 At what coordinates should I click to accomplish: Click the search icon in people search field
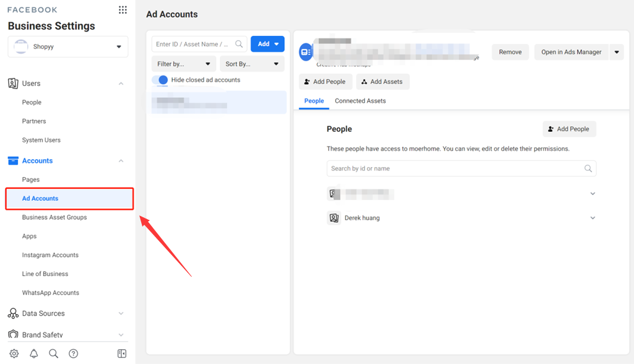(x=588, y=168)
